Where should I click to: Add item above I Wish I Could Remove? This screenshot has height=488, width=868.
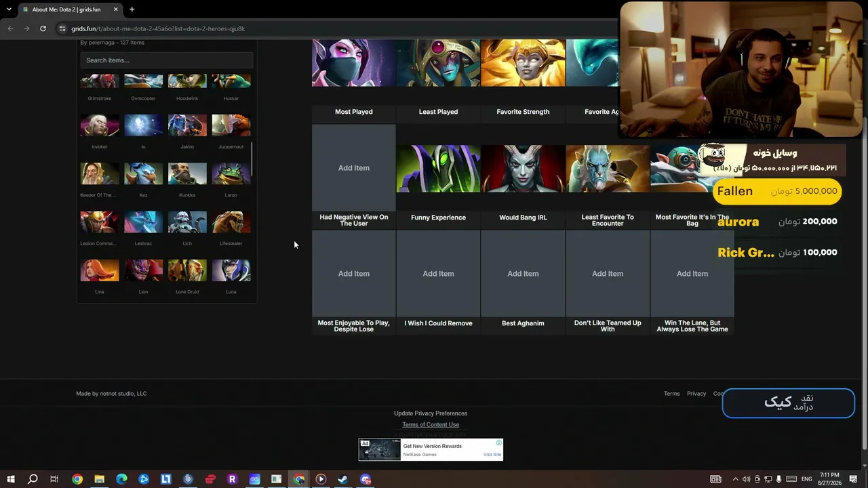click(x=438, y=274)
